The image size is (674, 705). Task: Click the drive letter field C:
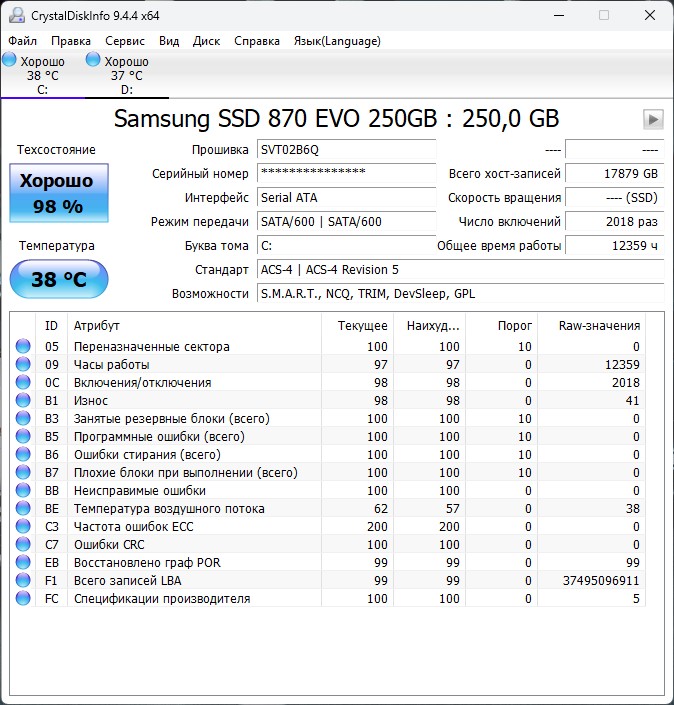point(346,245)
